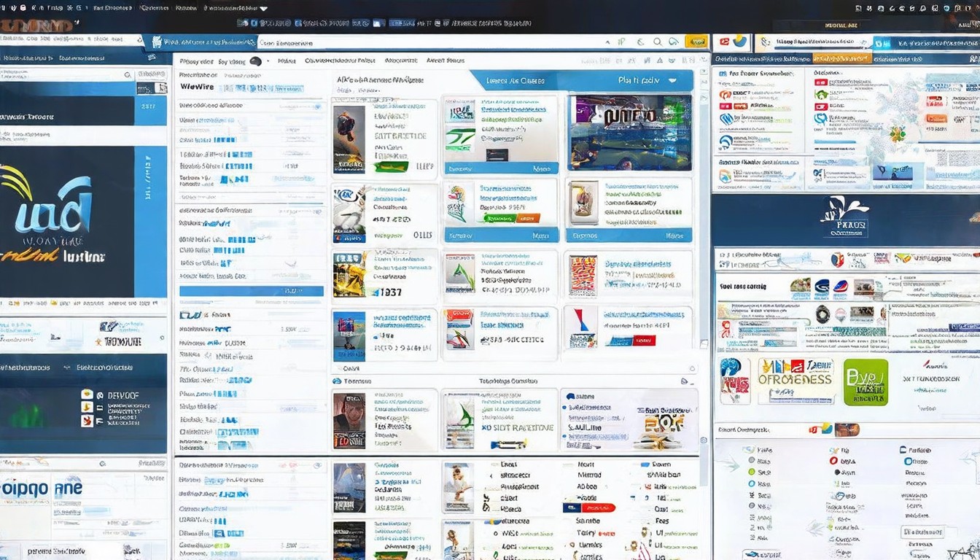The image size is (980, 560).
Task: Click the WleWire heading in center sidebar
Action: [198, 87]
